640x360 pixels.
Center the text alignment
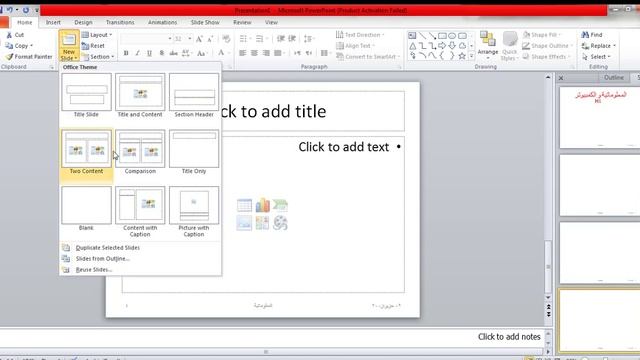[x=254, y=53]
